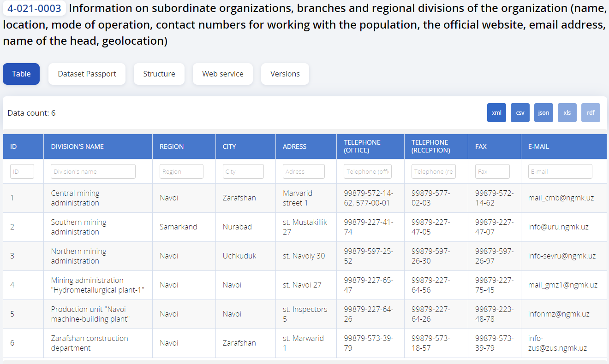Click the Division's name filter box

click(93, 171)
